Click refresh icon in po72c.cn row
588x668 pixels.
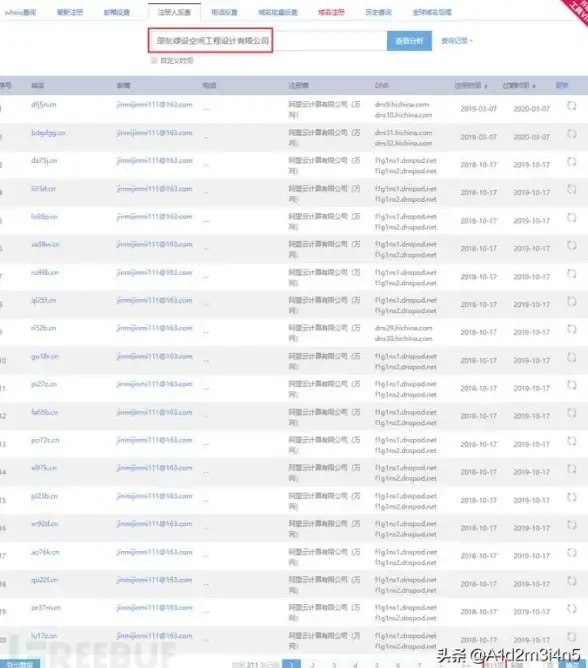click(571, 441)
